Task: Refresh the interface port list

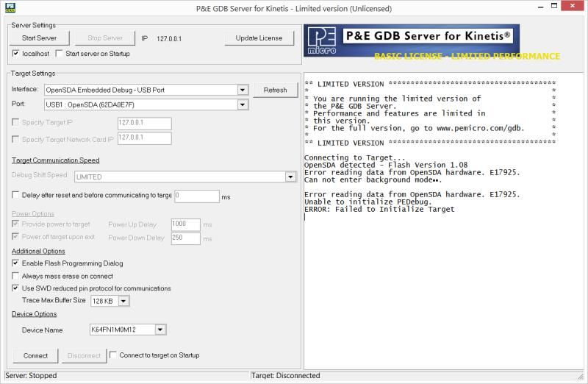Action: coord(275,90)
